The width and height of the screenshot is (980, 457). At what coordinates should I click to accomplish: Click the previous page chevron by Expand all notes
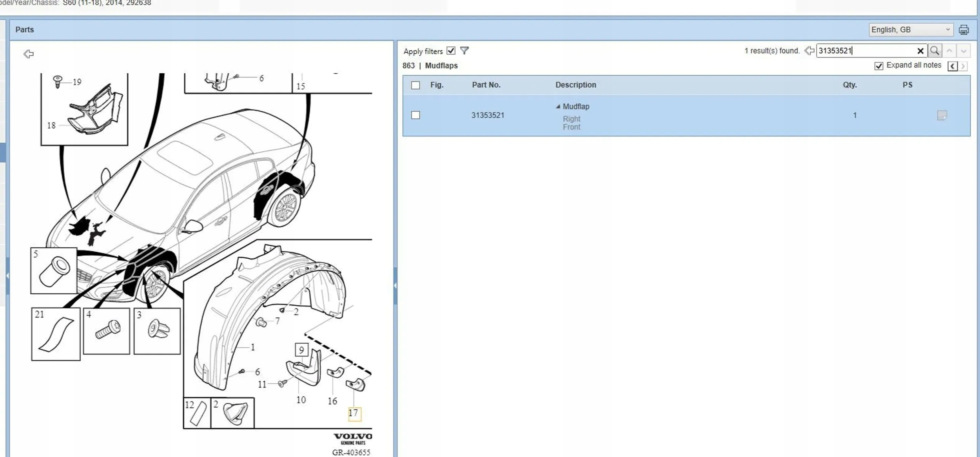[x=952, y=66]
